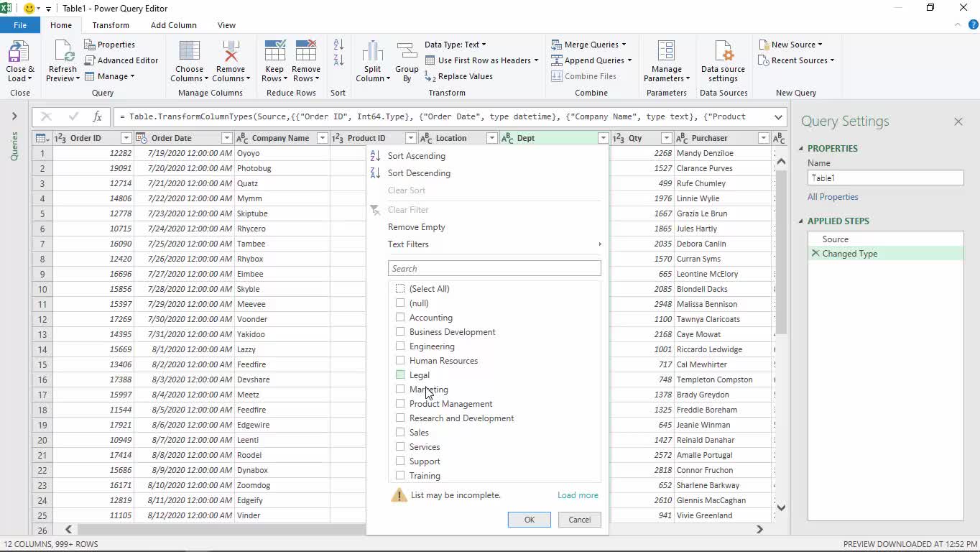Click the horizontal scrollbar right arrow
Screen dimensions: 980x552
759,530
